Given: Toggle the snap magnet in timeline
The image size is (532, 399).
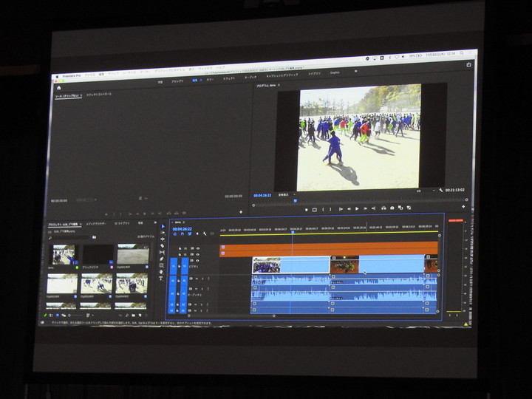Looking at the screenshot, I should [181, 234].
